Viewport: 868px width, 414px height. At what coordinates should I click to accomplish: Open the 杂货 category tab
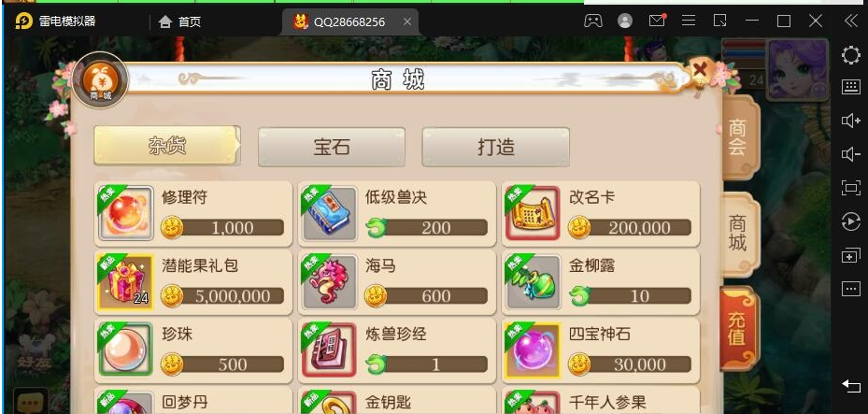(x=167, y=146)
